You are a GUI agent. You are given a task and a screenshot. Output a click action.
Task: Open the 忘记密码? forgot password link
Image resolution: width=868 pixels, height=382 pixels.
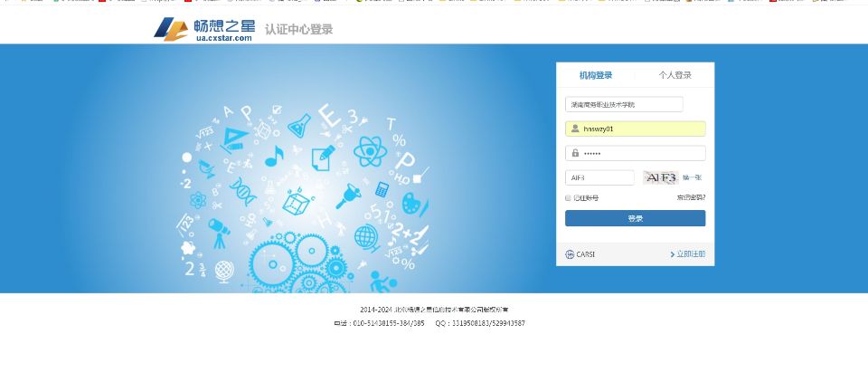pyautogui.click(x=691, y=197)
